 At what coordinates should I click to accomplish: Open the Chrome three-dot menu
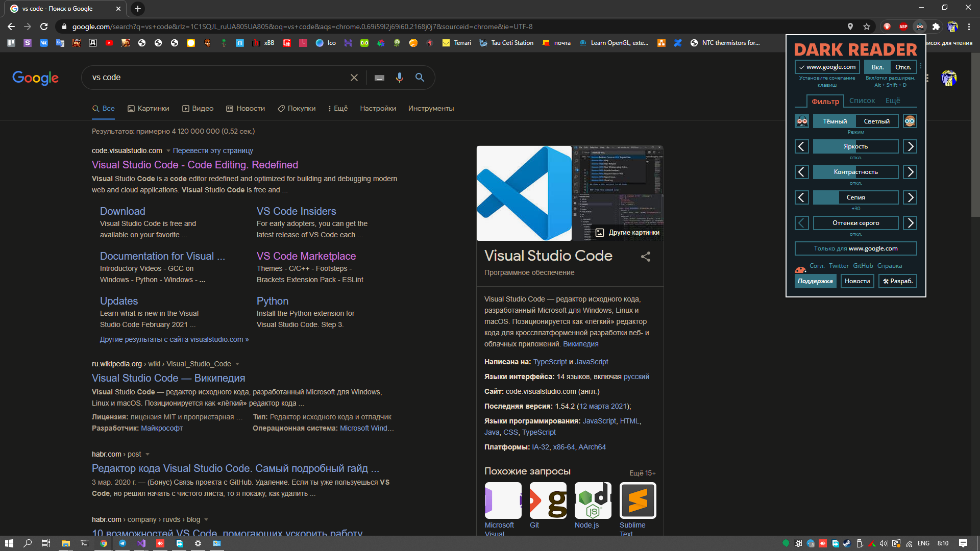(969, 27)
